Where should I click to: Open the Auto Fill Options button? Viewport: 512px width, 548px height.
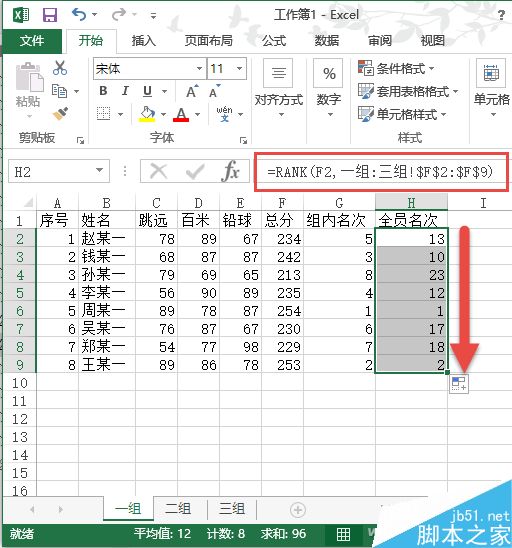point(459,384)
